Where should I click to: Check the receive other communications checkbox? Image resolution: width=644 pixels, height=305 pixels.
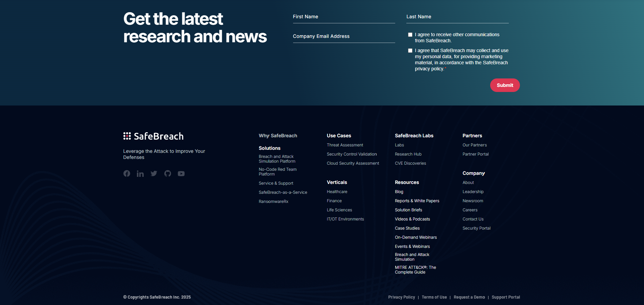click(410, 34)
